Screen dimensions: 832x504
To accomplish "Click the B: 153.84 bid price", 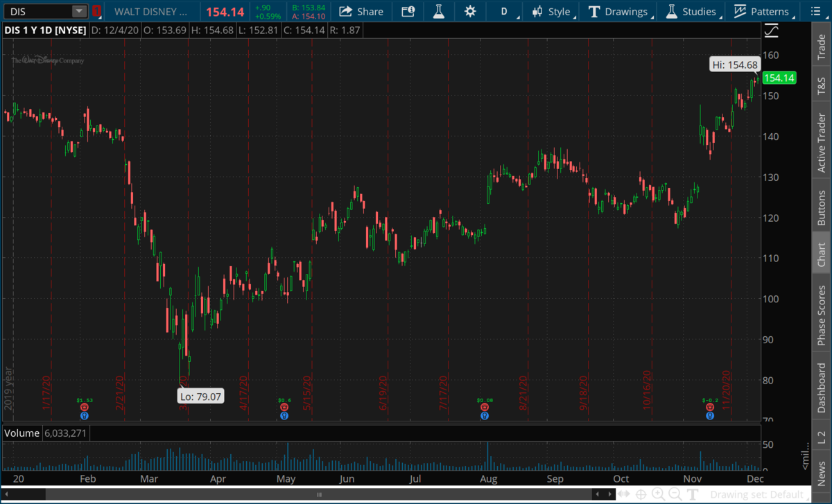I will click(x=309, y=8).
